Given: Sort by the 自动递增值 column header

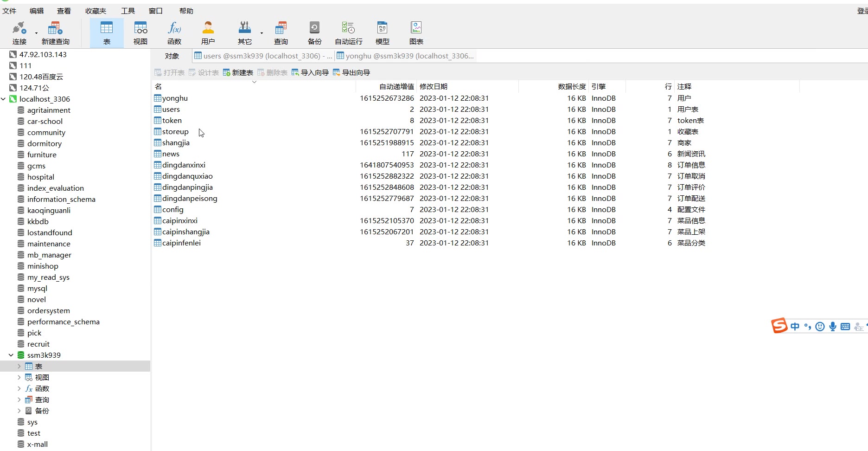Looking at the screenshot, I should coord(386,86).
